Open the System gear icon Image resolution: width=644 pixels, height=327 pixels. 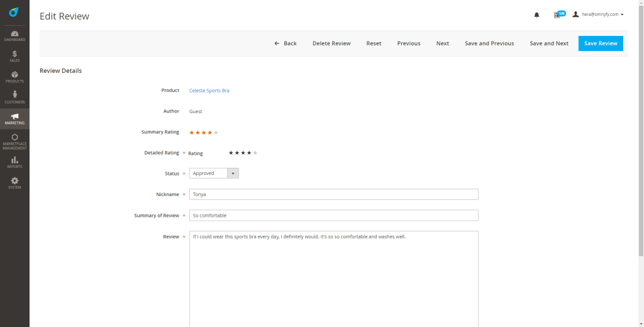click(14, 183)
